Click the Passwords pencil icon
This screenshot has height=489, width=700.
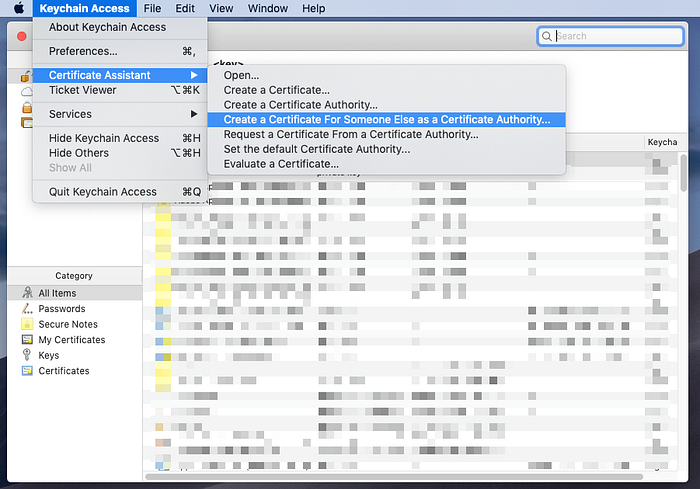click(x=27, y=308)
